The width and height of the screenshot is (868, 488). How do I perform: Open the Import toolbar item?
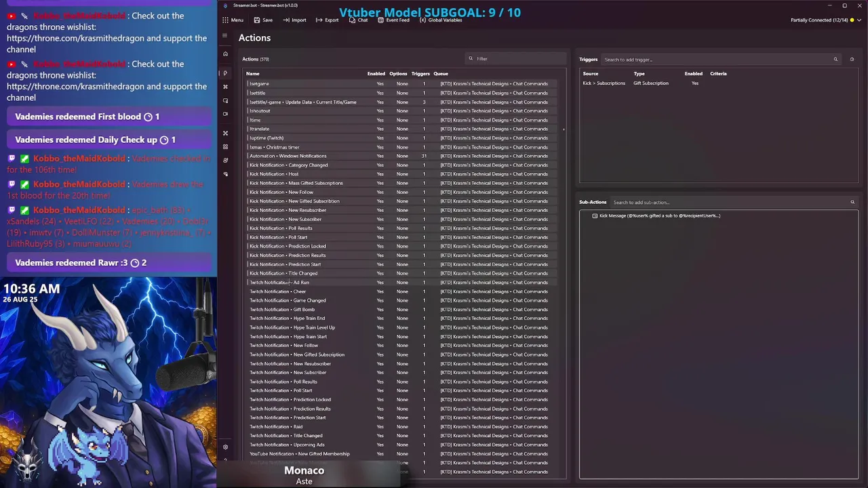(294, 20)
